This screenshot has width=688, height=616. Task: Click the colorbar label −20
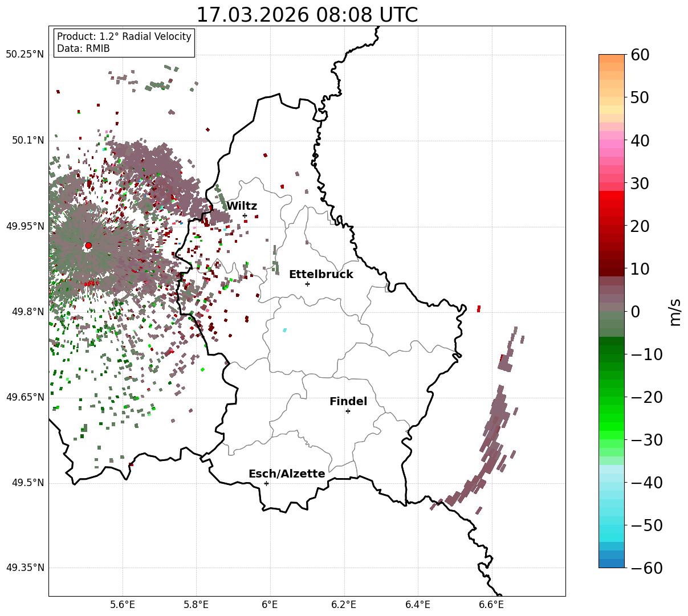(x=646, y=397)
